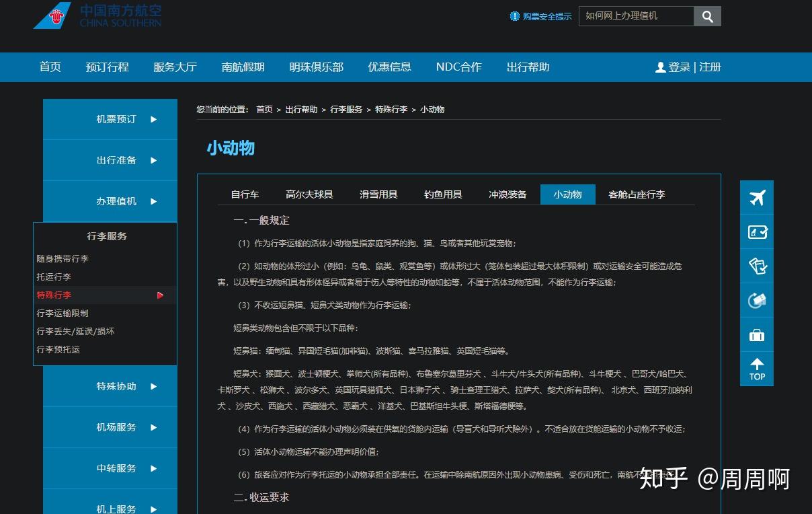
Task: Open 服务大厅 navigation menu
Action: point(175,67)
